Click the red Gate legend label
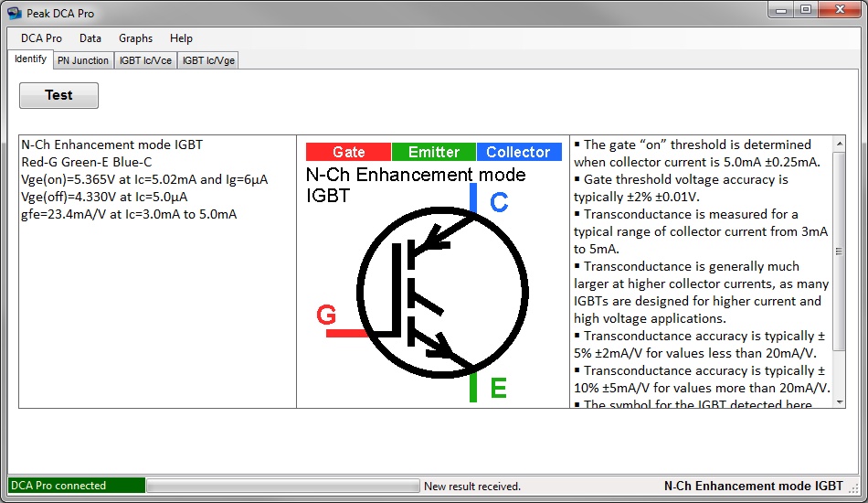868x503 pixels. point(349,152)
